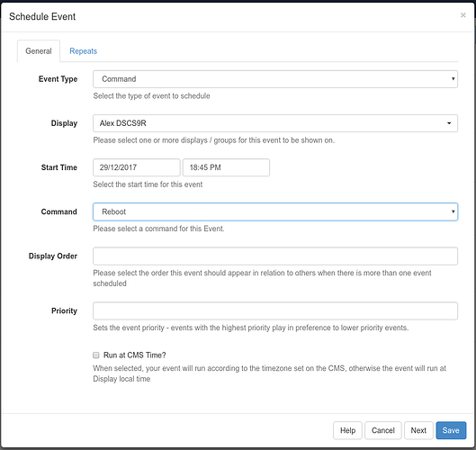
Task: Focus the Priority input field
Action: tap(275, 310)
